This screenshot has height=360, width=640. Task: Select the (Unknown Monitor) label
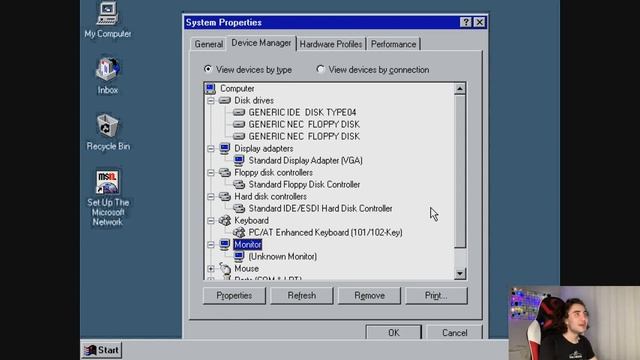point(282,256)
